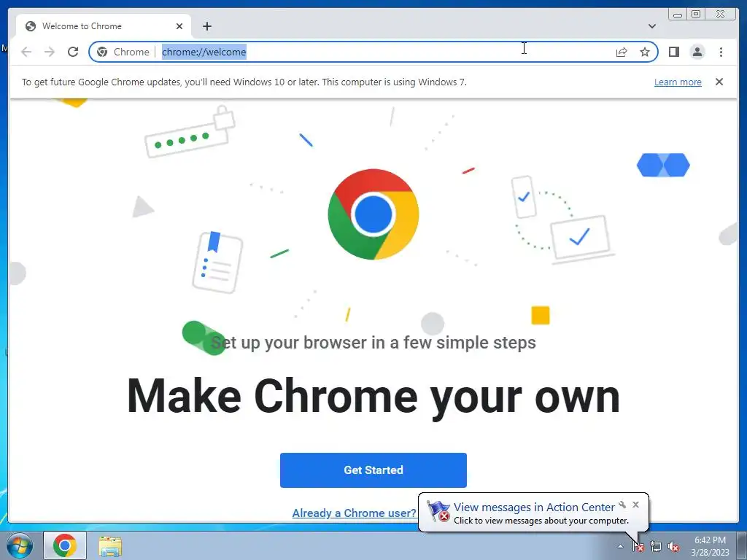Open the Already a Chrome user link

(x=354, y=513)
